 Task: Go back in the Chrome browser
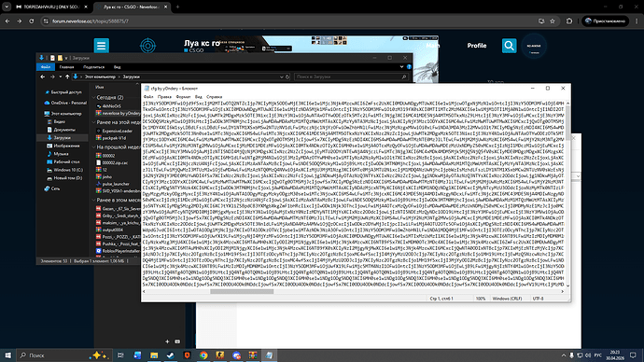[7, 21]
